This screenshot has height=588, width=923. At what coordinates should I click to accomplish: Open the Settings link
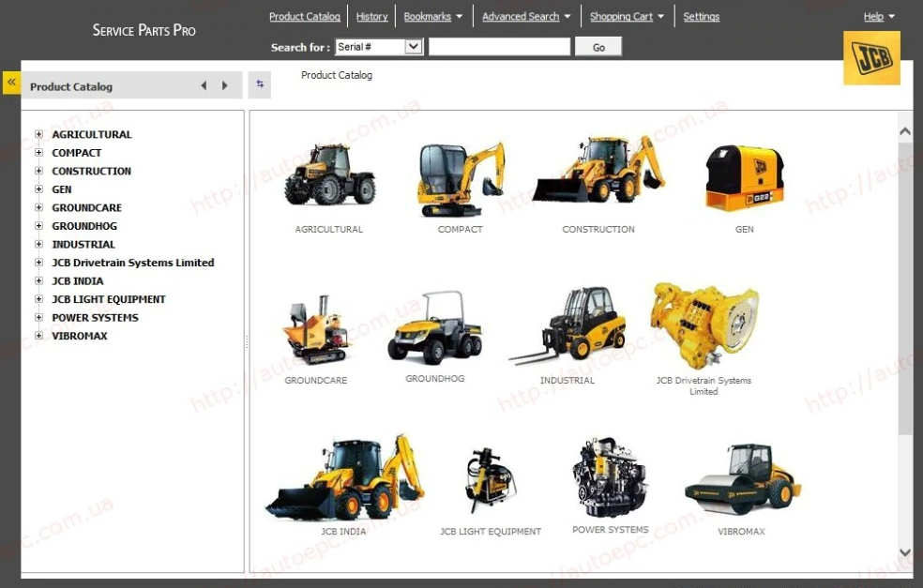(x=701, y=17)
